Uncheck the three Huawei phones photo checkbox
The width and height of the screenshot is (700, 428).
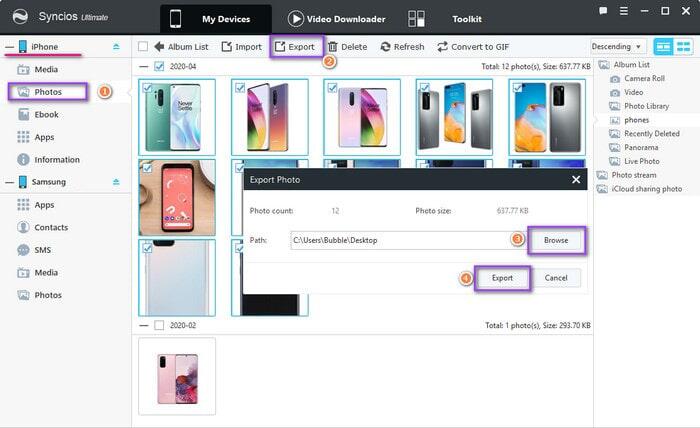pyautogui.click(x=425, y=88)
